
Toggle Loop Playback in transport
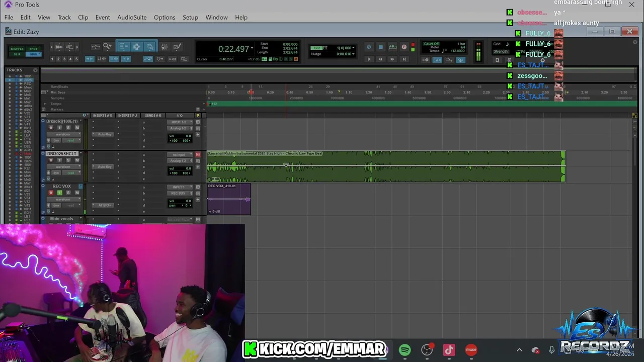click(392, 47)
